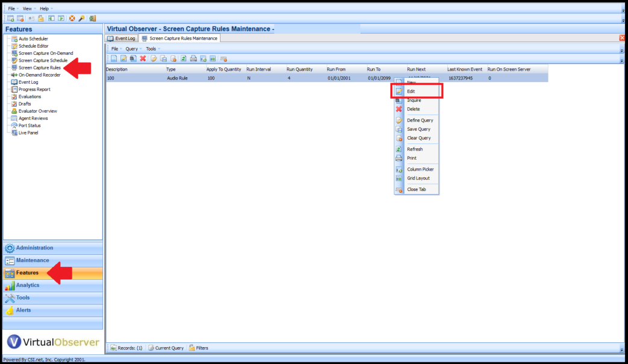The width and height of the screenshot is (628, 364).
Task: Open Progress Report feature
Action: pos(34,89)
